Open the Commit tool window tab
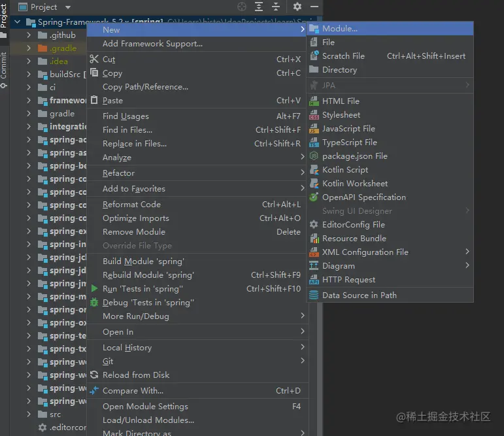 [3, 69]
